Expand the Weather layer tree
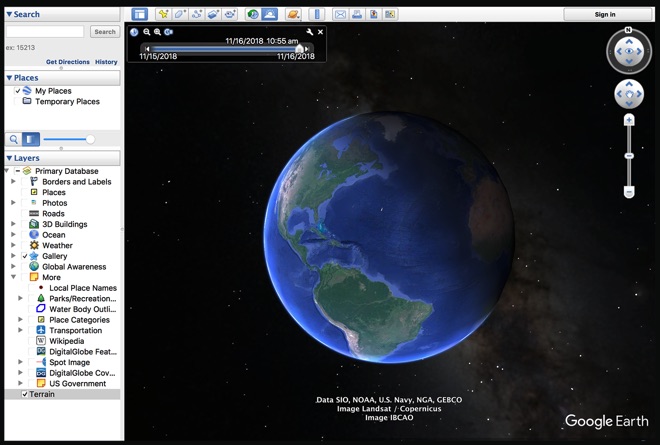 tap(13, 246)
